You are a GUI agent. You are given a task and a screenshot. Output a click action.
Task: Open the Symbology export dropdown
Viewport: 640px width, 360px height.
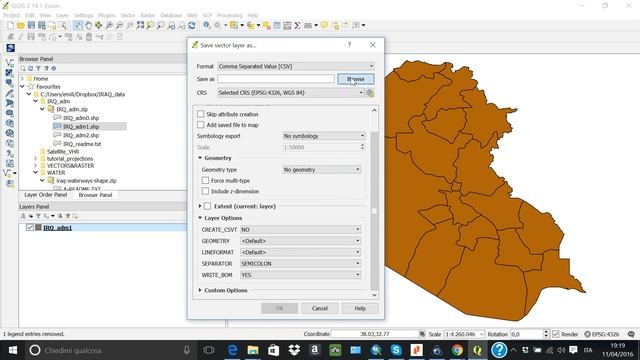point(324,136)
